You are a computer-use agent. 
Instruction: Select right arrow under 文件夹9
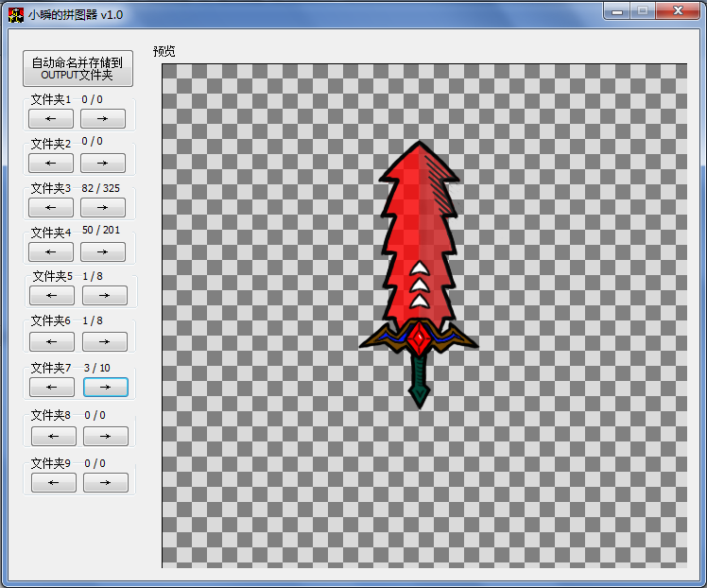pyautogui.click(x=106, y=482)
